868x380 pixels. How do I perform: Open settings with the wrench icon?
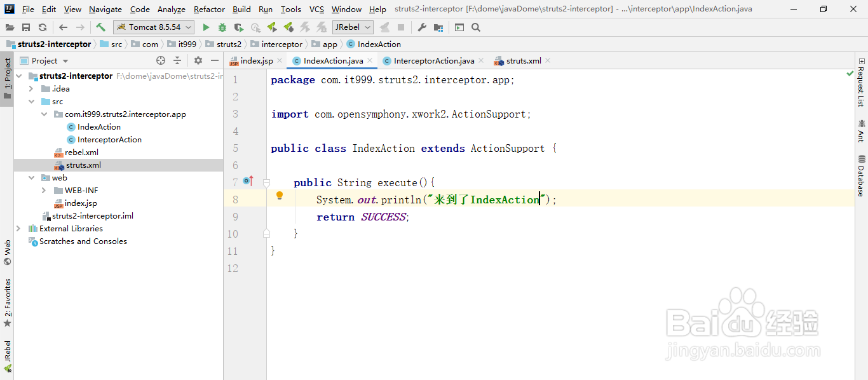pyautogui.click(x=422, y=27)
